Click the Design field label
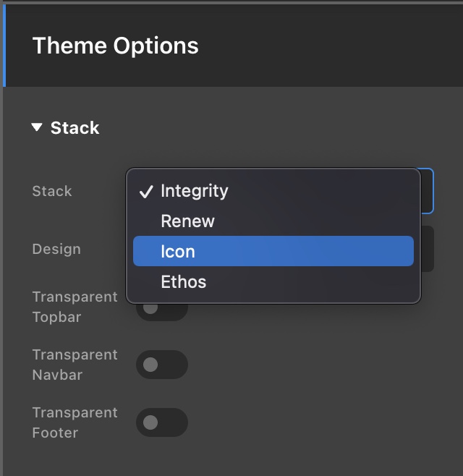This screenshot has height=476, width=463. coord(56,249)
